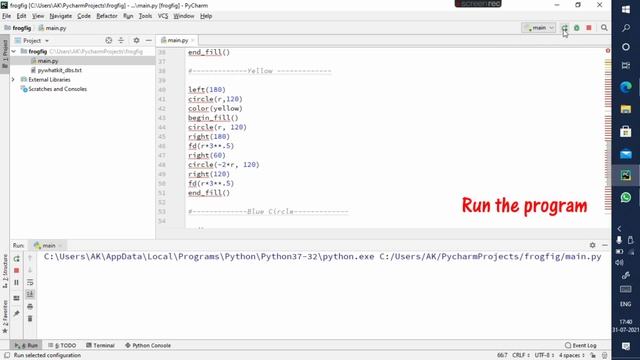640x360 pixels.
Task: Stop the running program from the top toolbar
Action: tap(589, 28)
